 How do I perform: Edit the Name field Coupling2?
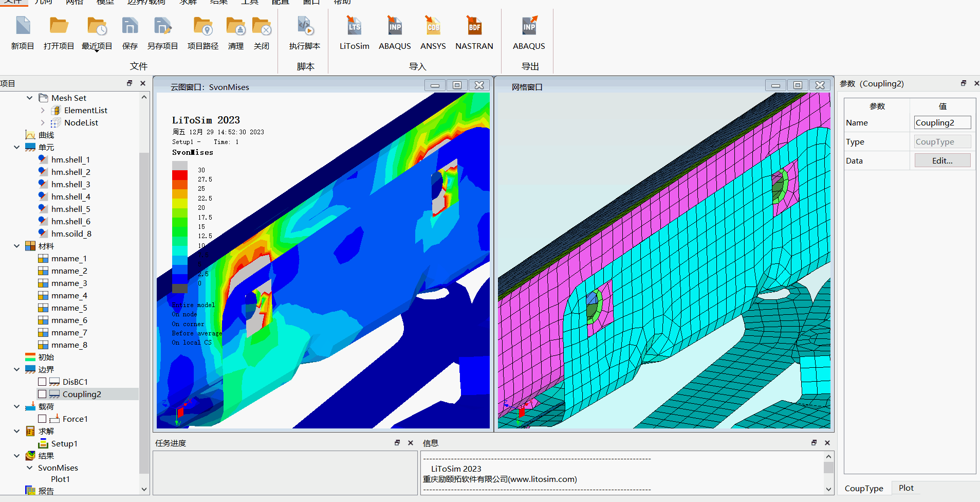click(x=942, y=122)
